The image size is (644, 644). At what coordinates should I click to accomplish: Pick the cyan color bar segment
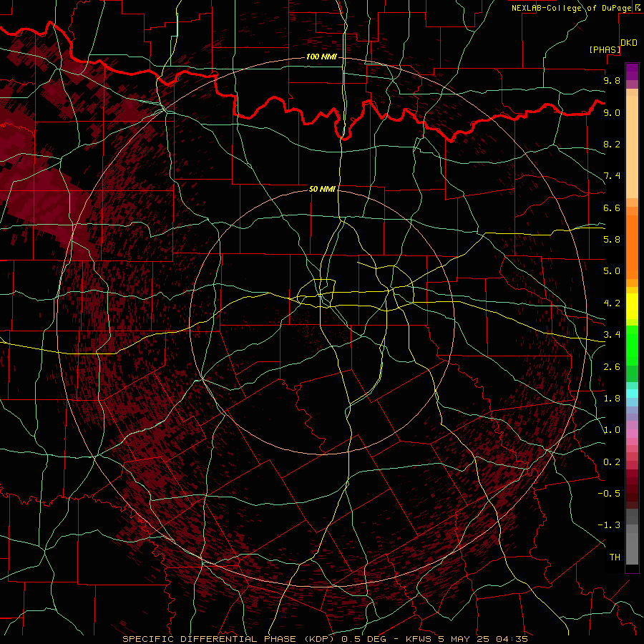tap(632, 393)
